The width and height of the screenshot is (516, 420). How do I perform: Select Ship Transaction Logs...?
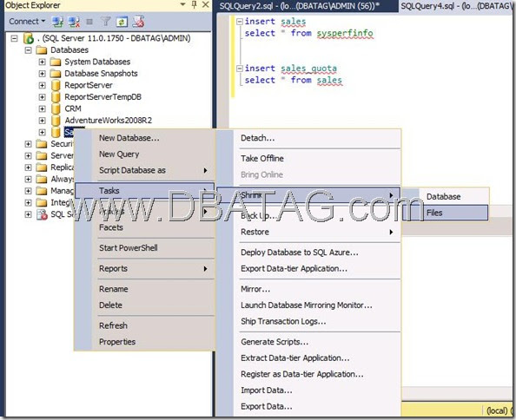308,321
